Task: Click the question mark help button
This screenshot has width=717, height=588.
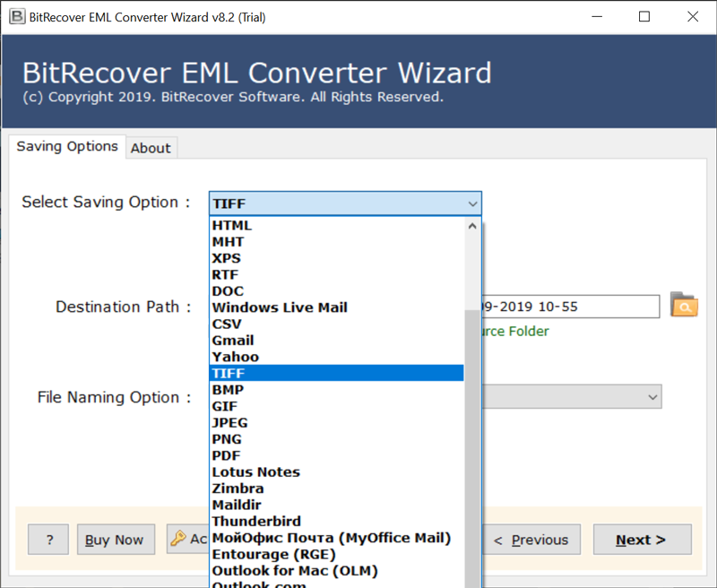Action: [48, 540]
